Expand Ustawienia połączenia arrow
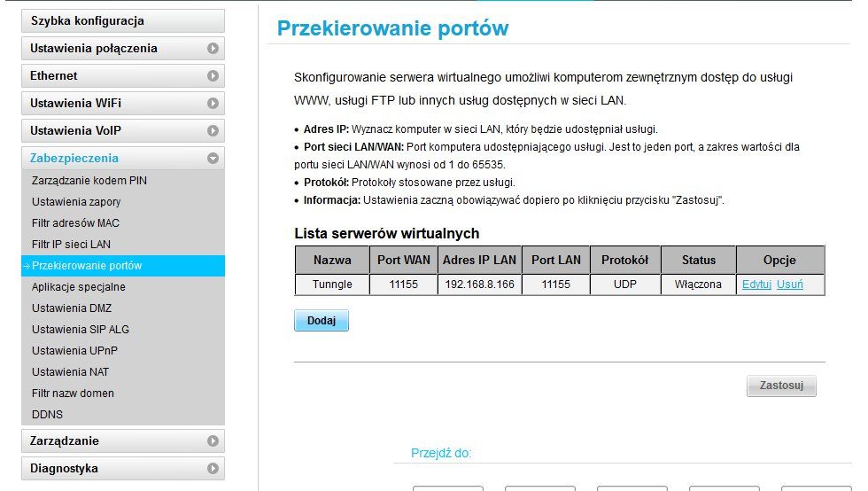Screen dimensions: 868x491 pyautogui.click(x=213, y=48)
